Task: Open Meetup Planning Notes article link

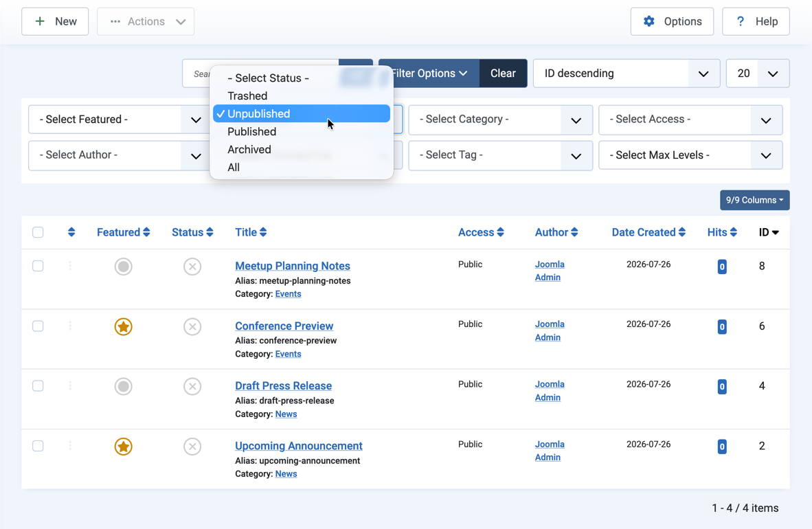Action: point(293,266)
